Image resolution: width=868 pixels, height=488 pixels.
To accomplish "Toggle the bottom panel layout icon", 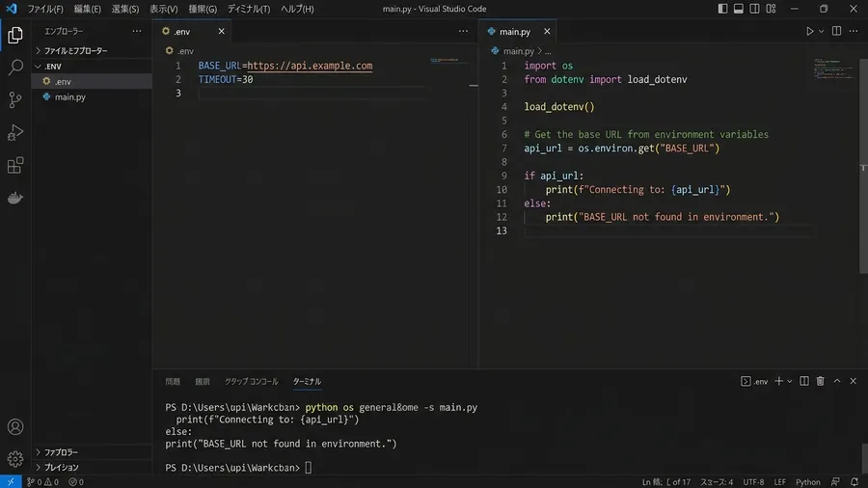I will [739, 9].
